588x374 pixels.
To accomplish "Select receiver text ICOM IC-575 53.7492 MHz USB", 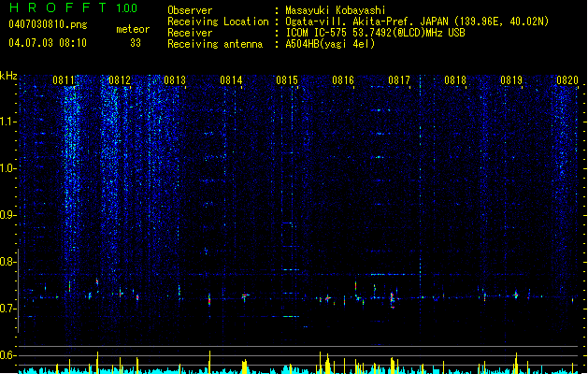I will coord(376,33).
